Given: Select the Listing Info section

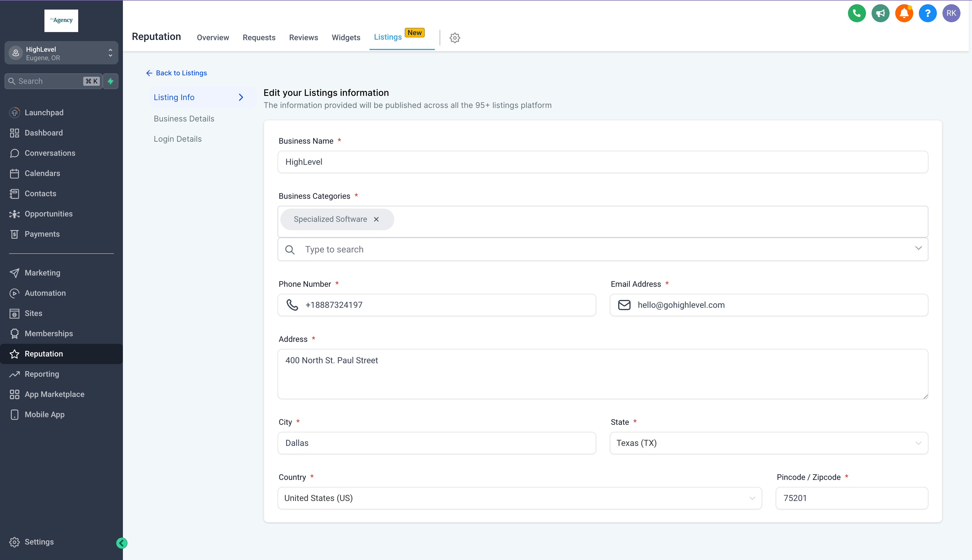Looking at the screenshot, I should pyautogui.click(x=203, y=97).
